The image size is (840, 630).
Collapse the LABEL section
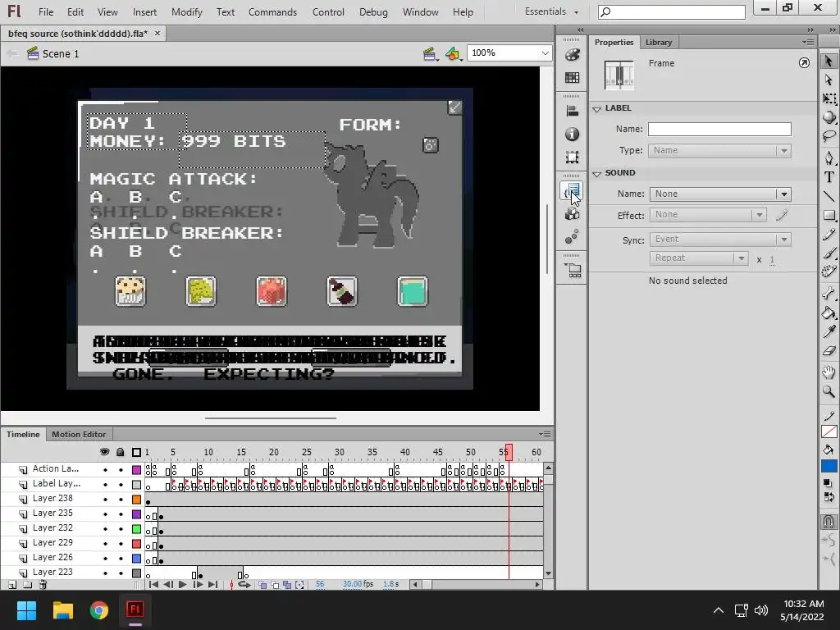coord(597,109)
